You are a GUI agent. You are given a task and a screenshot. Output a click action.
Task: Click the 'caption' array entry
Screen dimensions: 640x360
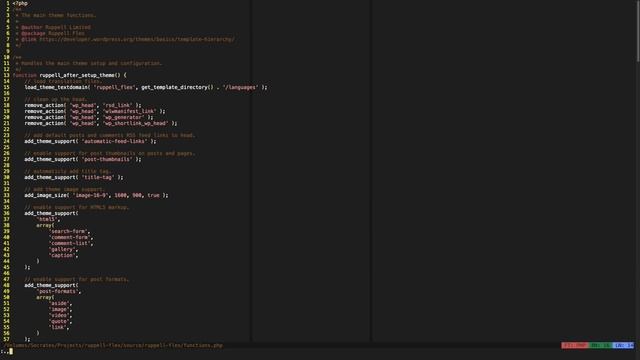tap(63, 256)
